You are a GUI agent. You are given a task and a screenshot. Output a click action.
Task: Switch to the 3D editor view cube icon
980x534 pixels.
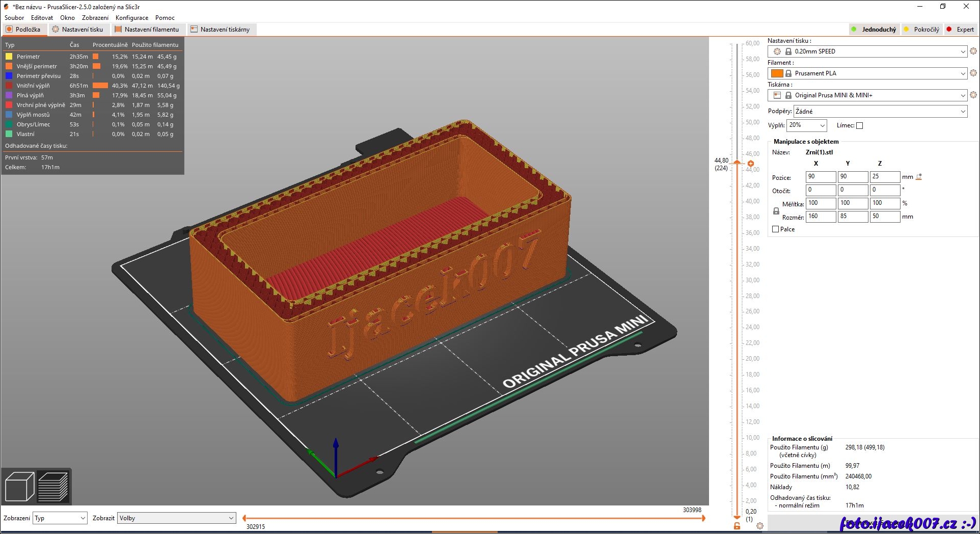pyautogui.click(x=19, y=487)
